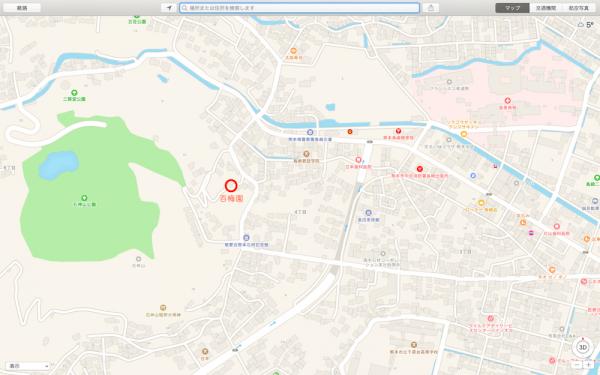This screenshot has height=375, width=600.
Task: Toggle the 3D compass view button
Action: point(583,347)
